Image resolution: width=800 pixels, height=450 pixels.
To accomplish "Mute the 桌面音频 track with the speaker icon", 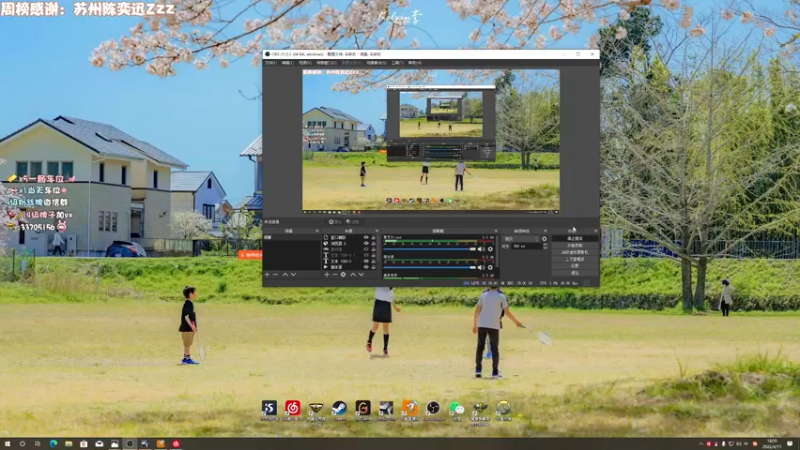I will [481, 267].
